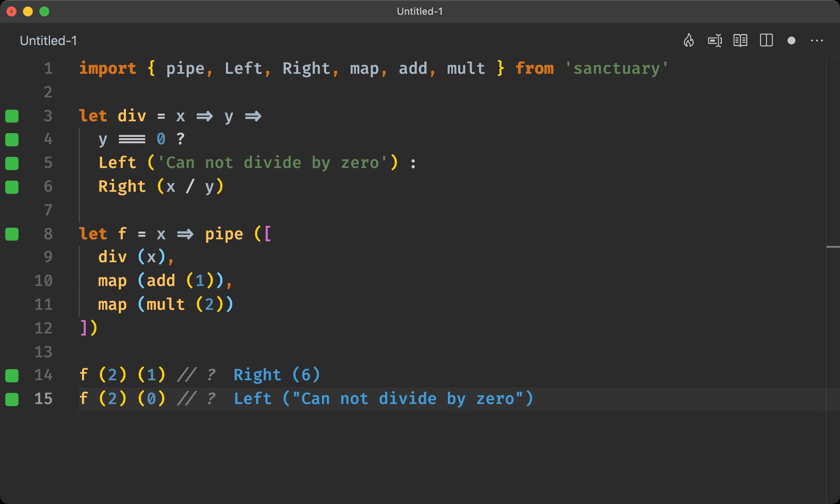Click 'Right' on line 6
The width and height of the screenshot is (840, 504).
122,187
